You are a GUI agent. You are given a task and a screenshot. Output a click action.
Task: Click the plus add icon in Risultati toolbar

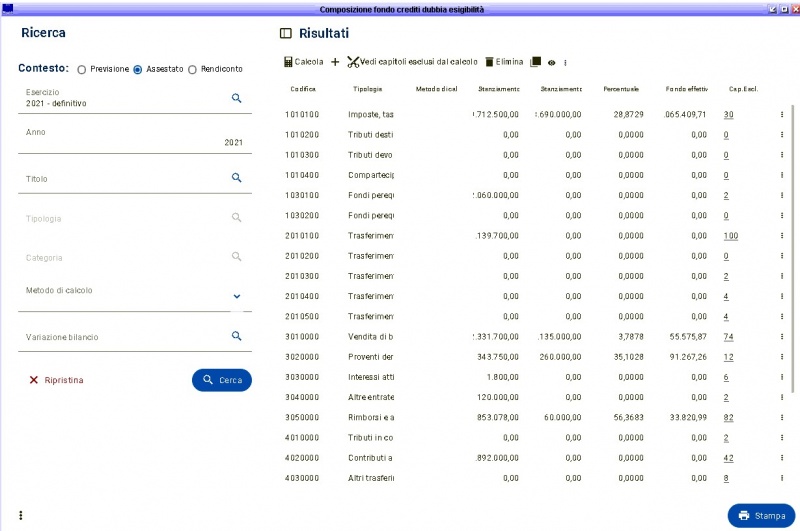(x=335, y=62)
